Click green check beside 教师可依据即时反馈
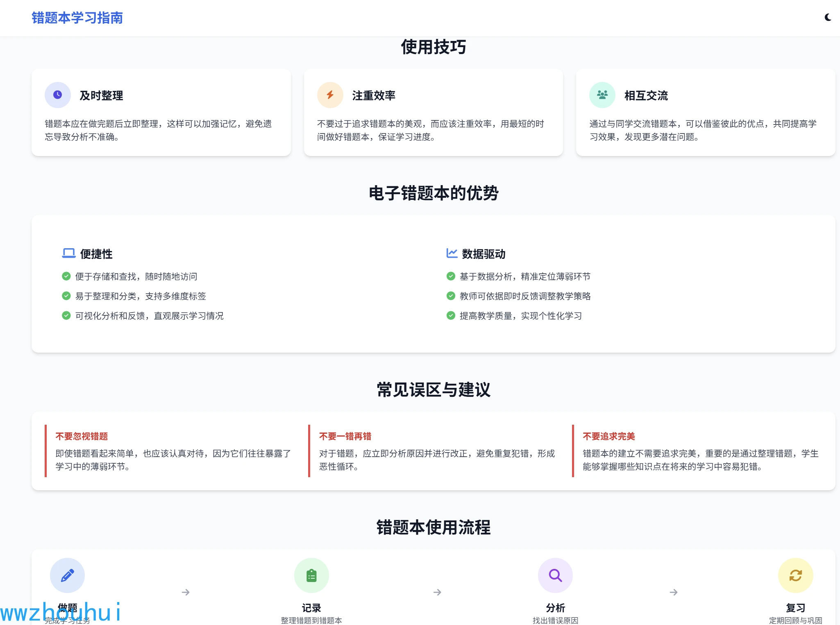Viewport: 840px width, 625px height. tap(451, 296)
